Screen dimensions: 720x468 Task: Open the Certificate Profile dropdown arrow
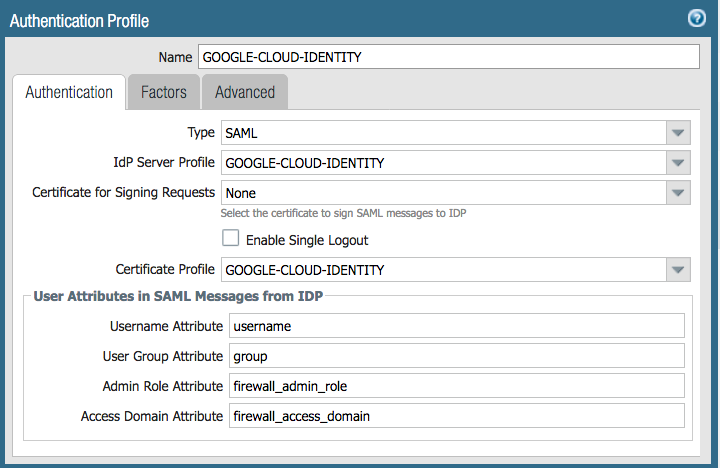pos(678,270)
